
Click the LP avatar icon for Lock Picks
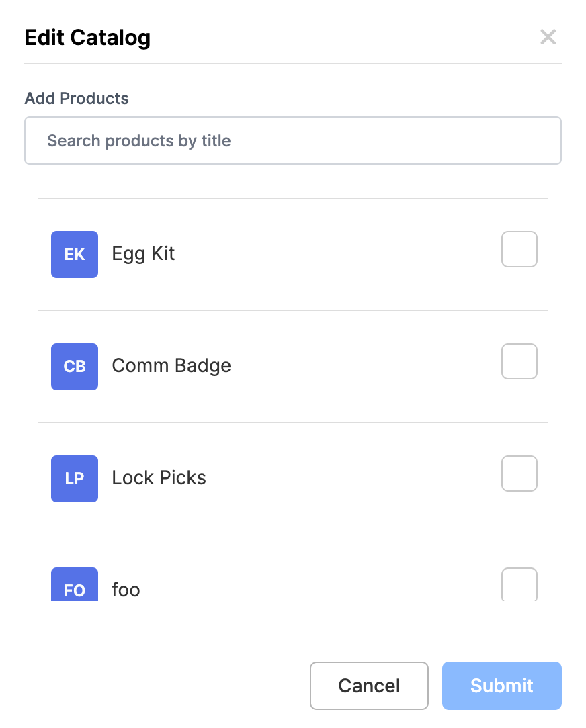pyautogui.click(x=75, y=479)
